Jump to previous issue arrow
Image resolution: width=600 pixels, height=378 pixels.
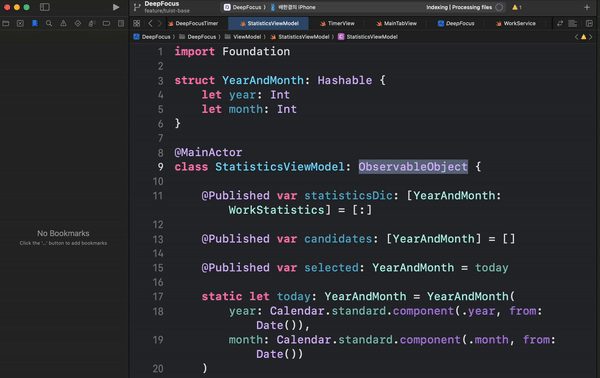tap(576, 37)
